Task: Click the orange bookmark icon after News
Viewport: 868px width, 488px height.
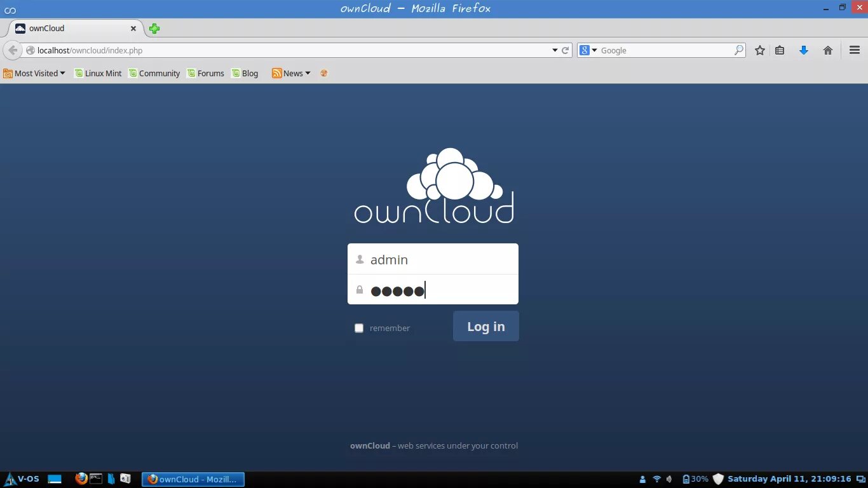Action: [x=324, y=73]
